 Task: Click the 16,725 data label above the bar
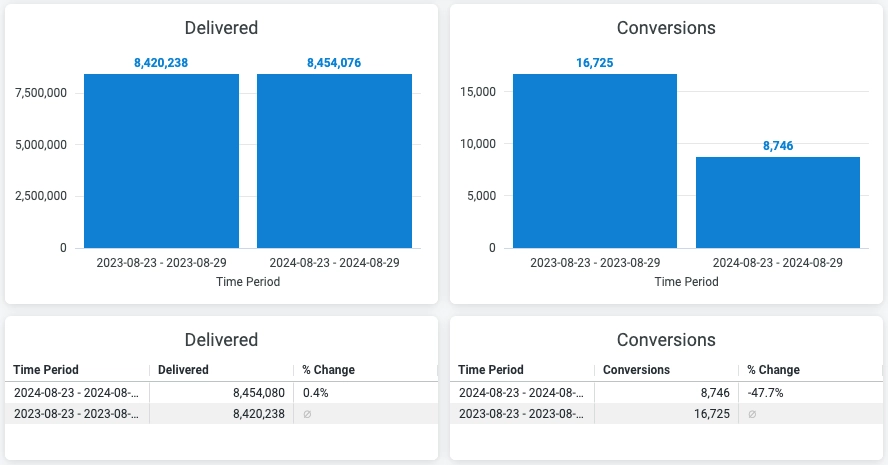click(x=595, y=63)
